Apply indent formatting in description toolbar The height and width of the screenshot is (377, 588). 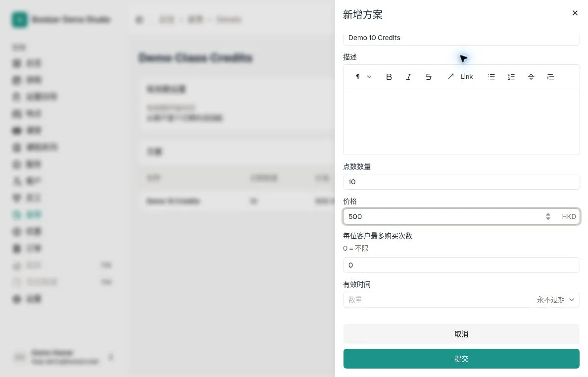click(x=550, y=77)
